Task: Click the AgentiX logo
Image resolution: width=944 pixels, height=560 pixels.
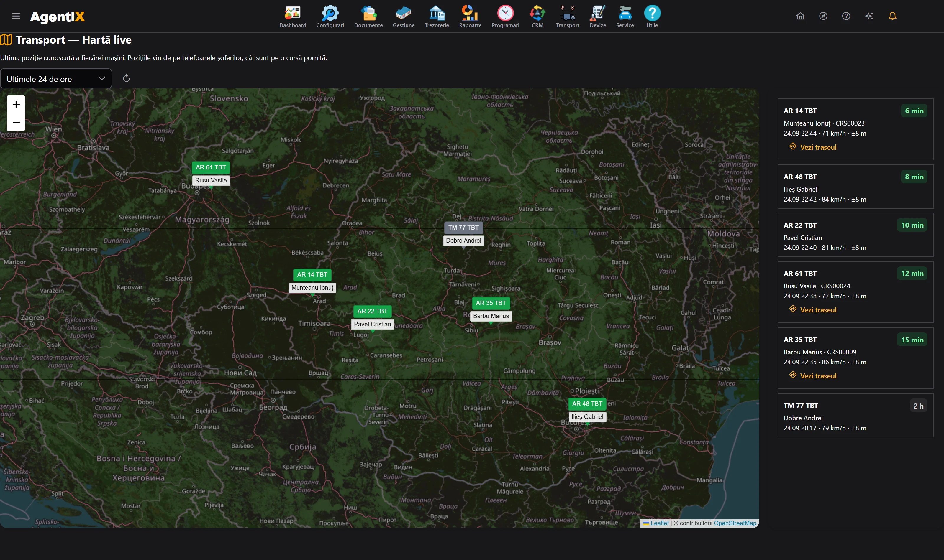Action: pyautogui.click(x=58, y=17)
